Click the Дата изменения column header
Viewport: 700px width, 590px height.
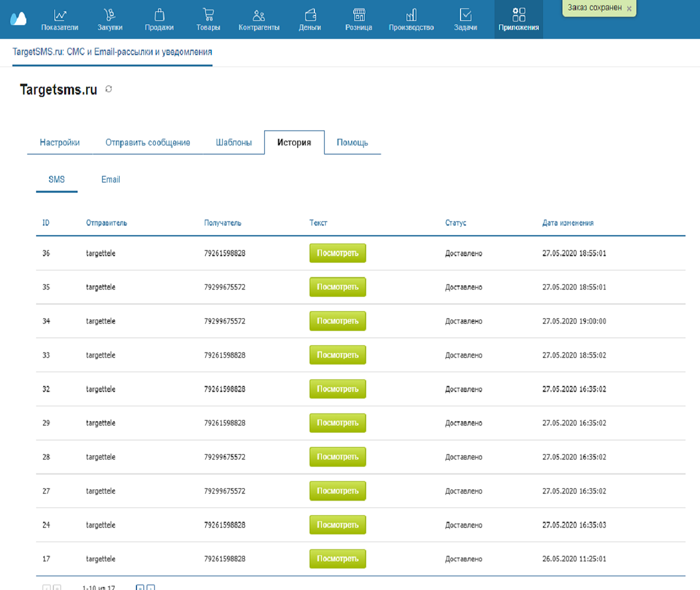pos(568,223)
